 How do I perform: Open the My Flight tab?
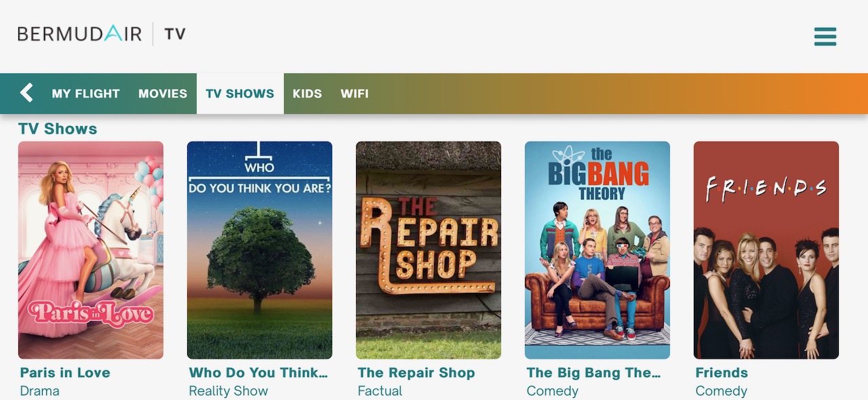coord(85,94)
